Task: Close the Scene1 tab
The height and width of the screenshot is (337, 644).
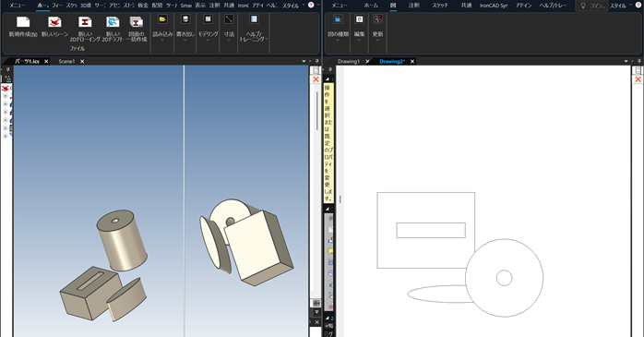Action: point(82,61)
